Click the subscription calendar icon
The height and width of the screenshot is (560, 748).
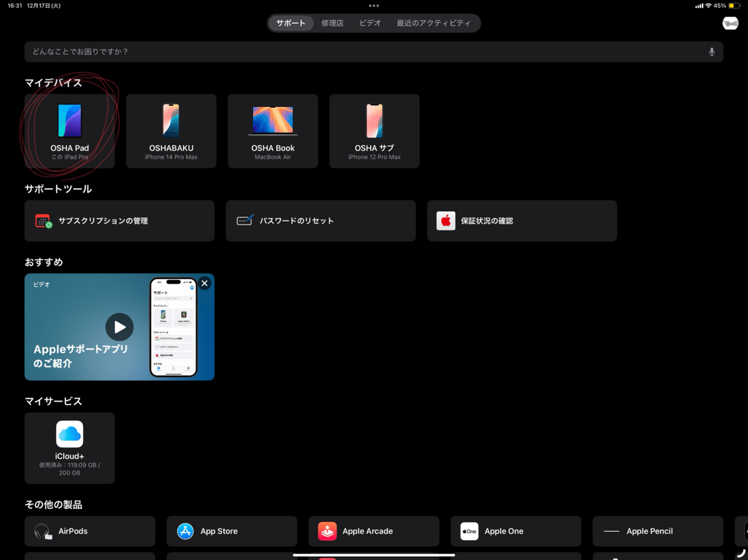click(x=43, y=221)
